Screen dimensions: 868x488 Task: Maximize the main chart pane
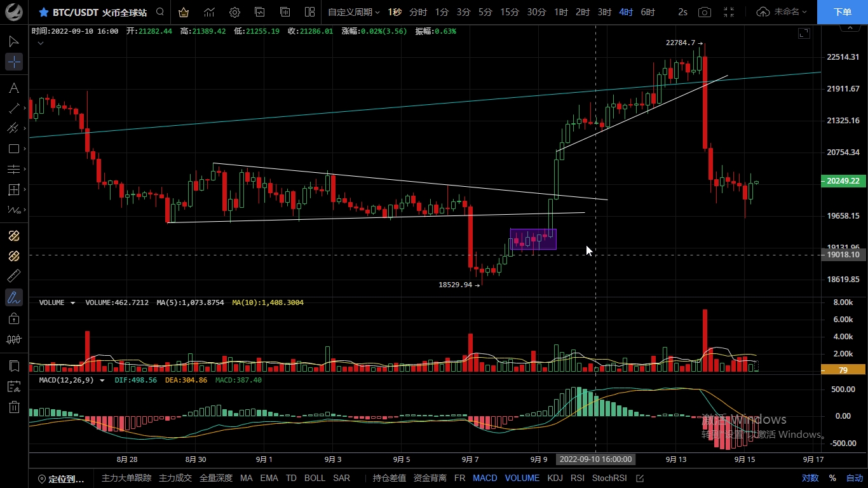pyautogui.click(x=804, y=33)
